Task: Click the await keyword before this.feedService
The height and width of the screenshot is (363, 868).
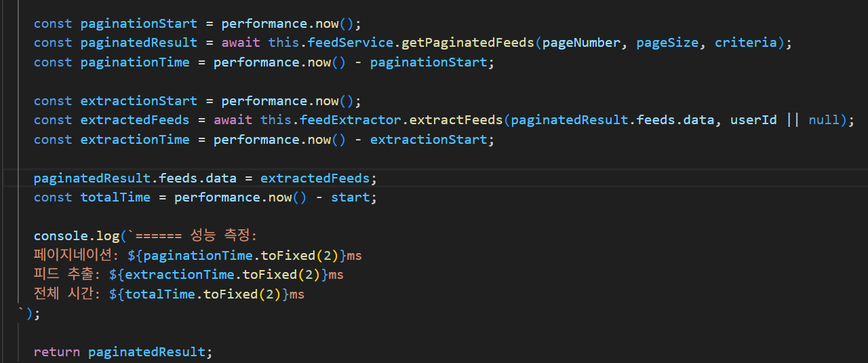Action: [x=241, y=43]
